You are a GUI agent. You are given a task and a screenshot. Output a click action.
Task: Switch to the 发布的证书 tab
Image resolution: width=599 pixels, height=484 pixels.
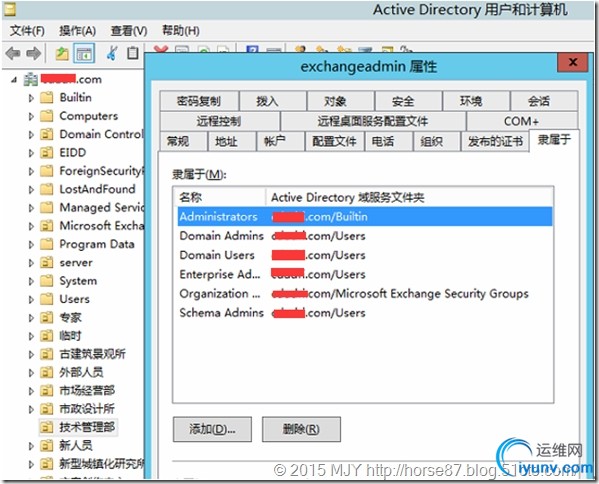coord(495,142)
